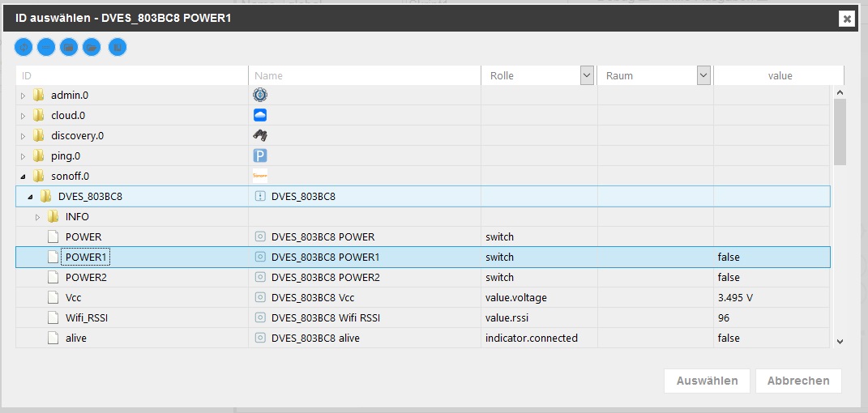Expand the admin.0 tree node
This screenshot has height=413, width=868.
pos(24,96)
